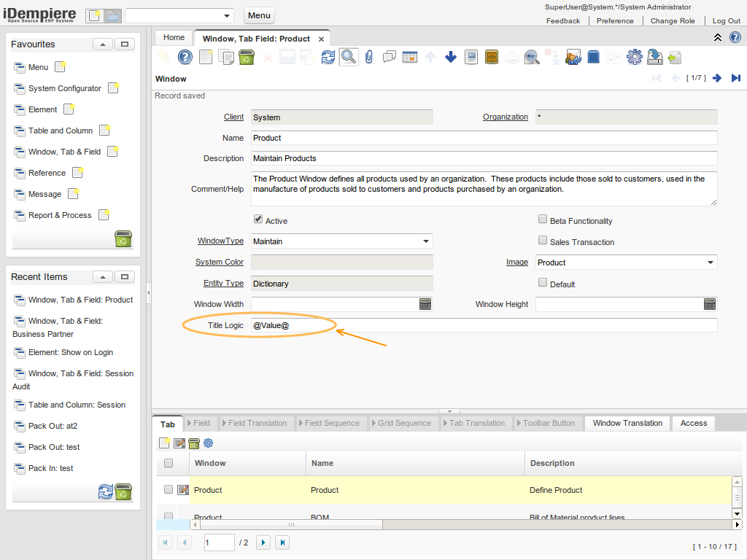Open the Find record magnifier icon

[x=349, y=57]
